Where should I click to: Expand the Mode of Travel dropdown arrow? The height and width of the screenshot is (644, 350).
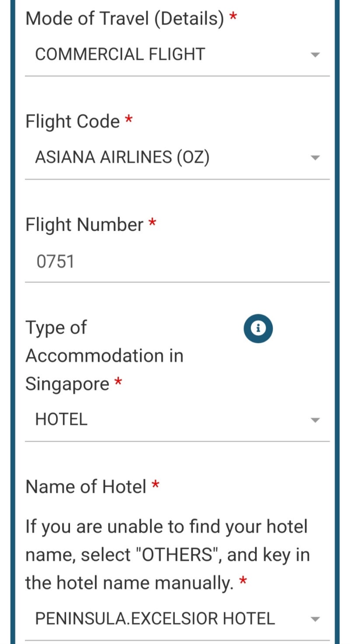point(315,55)
